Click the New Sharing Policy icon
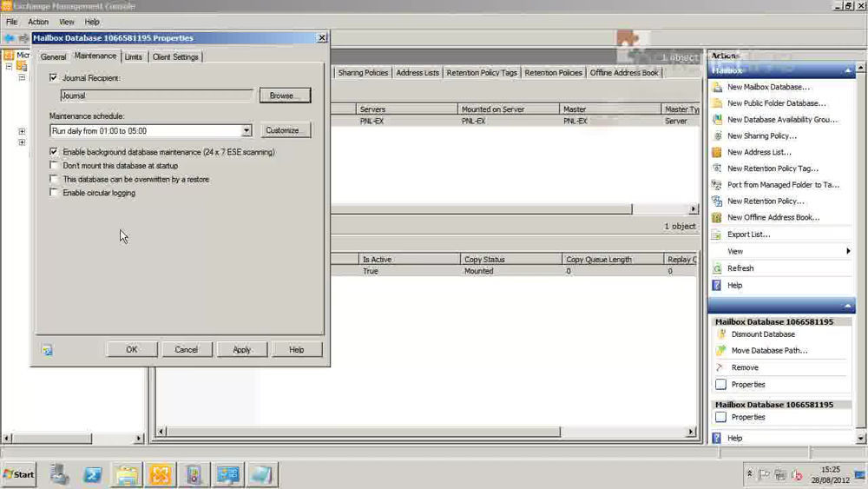This screenshot has width=868, height=489. pos(717,135)
